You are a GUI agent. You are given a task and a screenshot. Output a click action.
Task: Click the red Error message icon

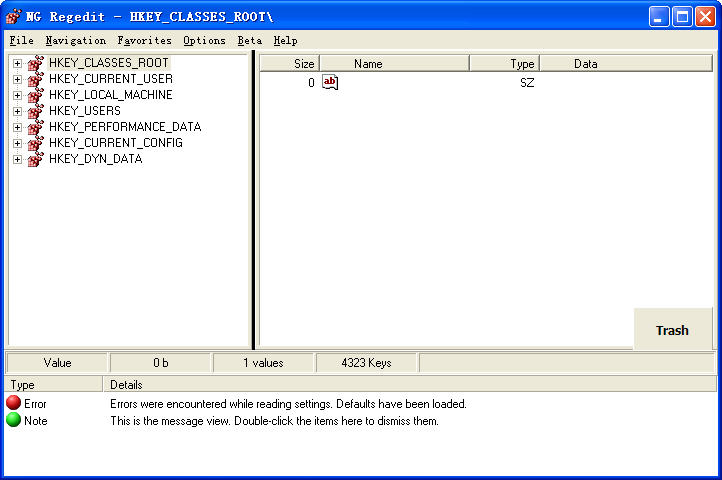point(14,404)
